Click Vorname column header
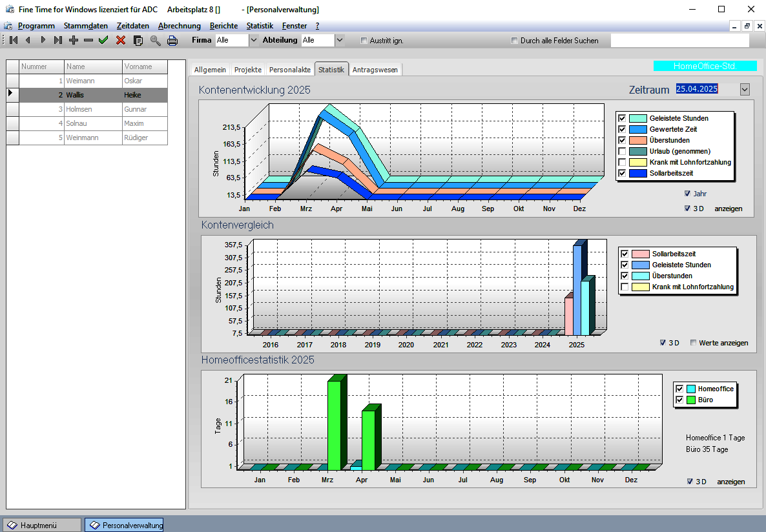The image size is (766, 532). pyautogui.click(x=145, y=66)
